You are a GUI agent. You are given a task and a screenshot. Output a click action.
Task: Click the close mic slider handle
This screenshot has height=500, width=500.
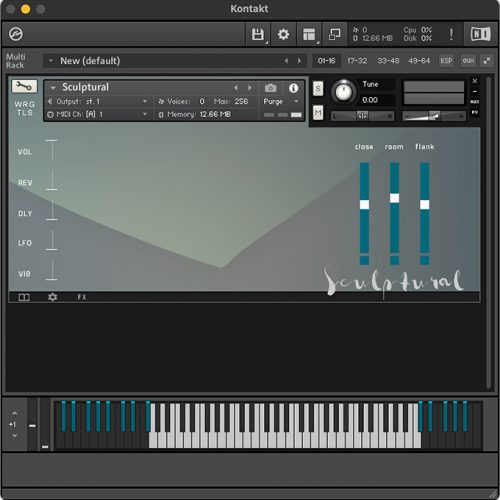[x=364, y=204]
